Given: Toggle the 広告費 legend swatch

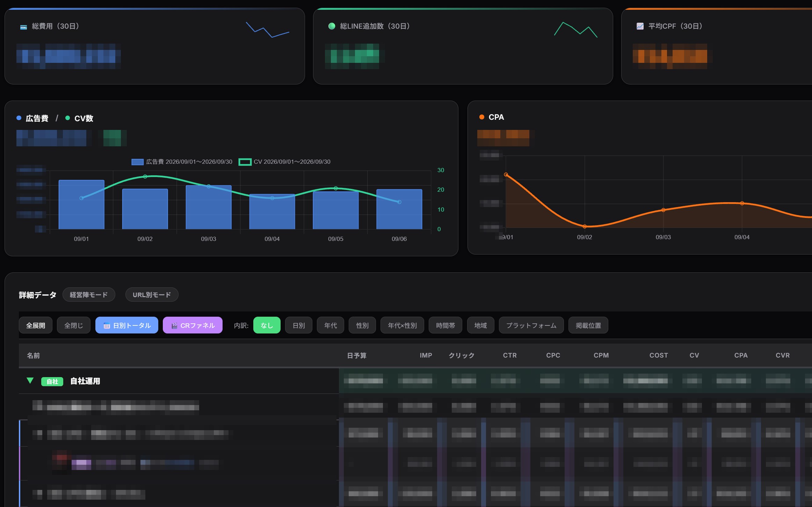Looking at the screenshot, I should (x=137, y=162).
